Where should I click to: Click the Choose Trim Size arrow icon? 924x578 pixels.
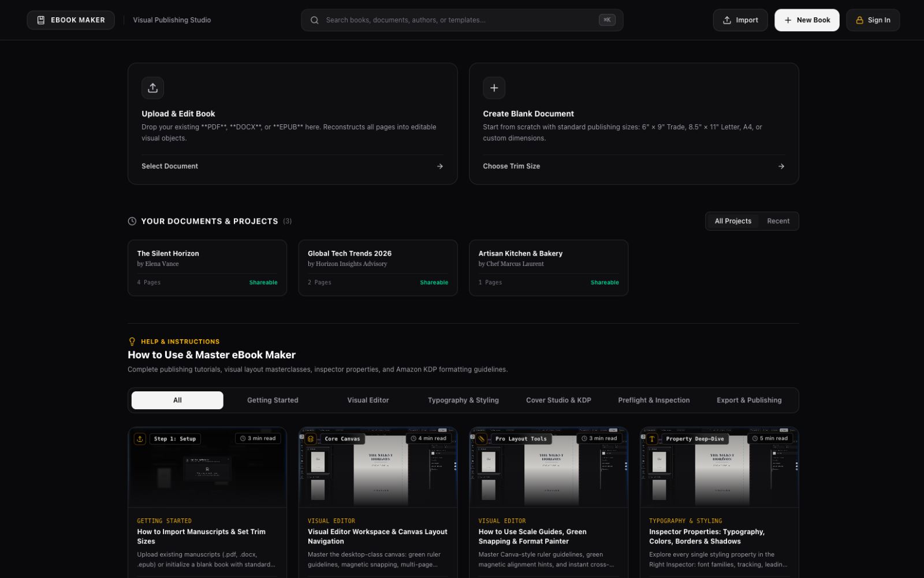coord(781,166)
